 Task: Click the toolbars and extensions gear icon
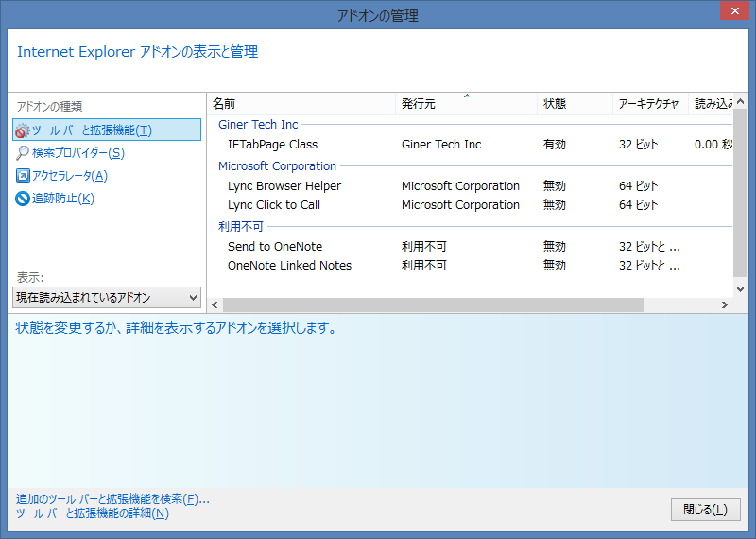pyautogui.click(x=22, y=130)
